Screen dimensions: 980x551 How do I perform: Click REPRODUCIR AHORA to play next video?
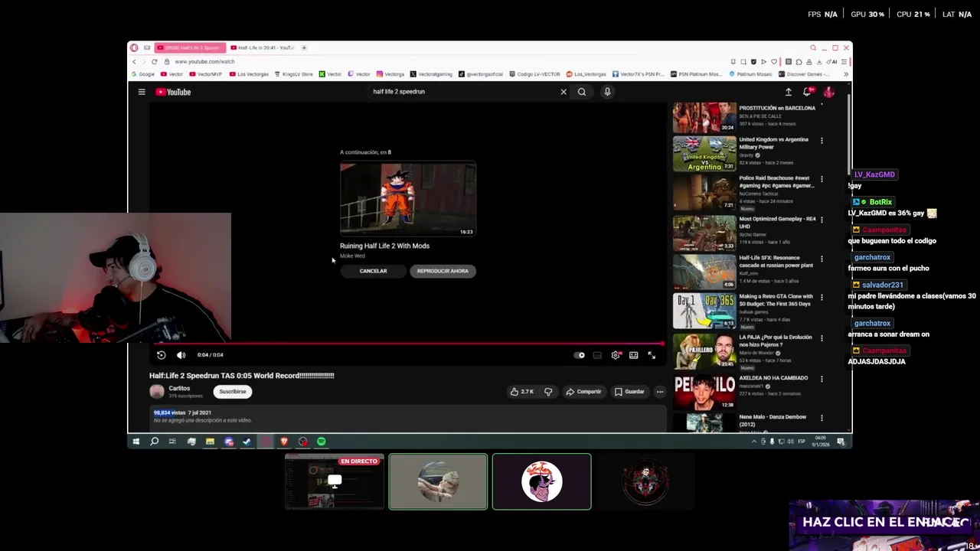(x=443, y=271)
